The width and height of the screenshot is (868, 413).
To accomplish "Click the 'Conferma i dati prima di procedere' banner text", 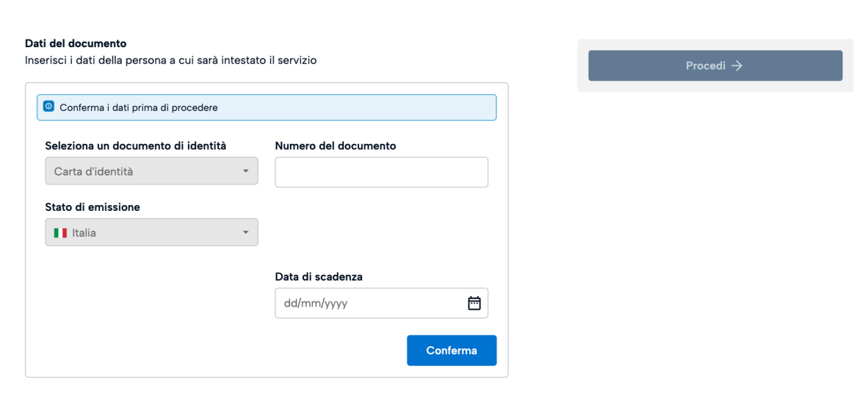I will 139,107.
